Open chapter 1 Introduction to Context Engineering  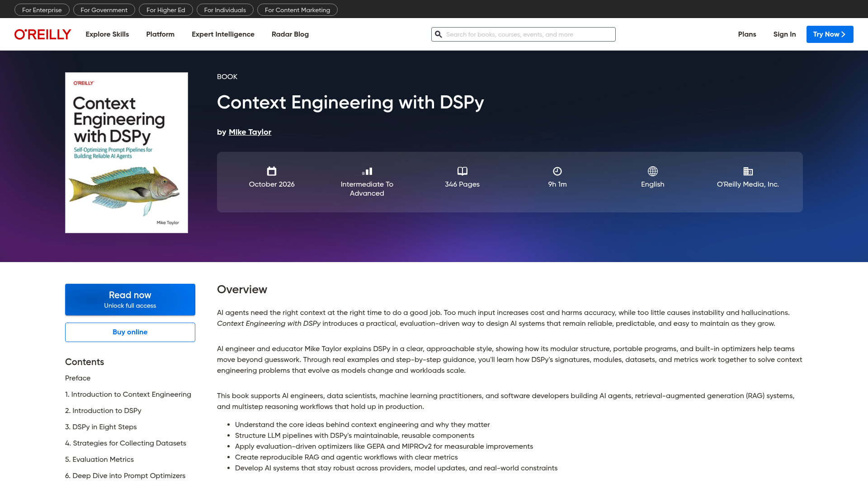(x=128, y=394)
